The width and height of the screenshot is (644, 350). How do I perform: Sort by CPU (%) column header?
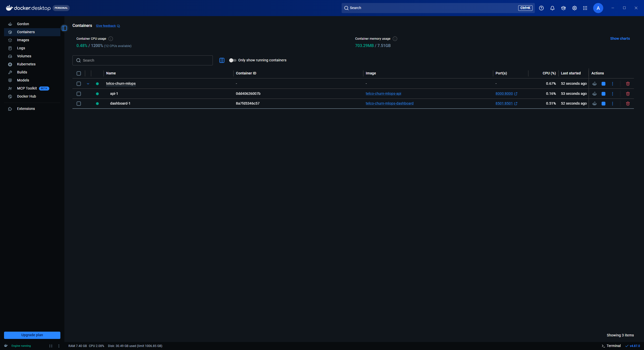pos(549,73)
